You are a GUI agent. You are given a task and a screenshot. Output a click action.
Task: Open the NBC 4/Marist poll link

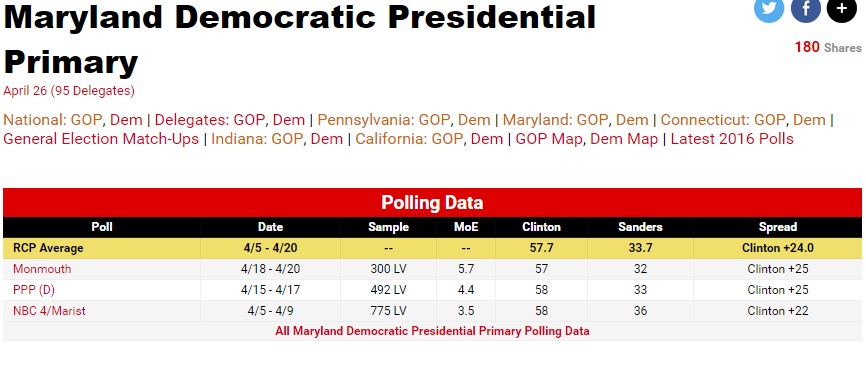tap(49, 311)
